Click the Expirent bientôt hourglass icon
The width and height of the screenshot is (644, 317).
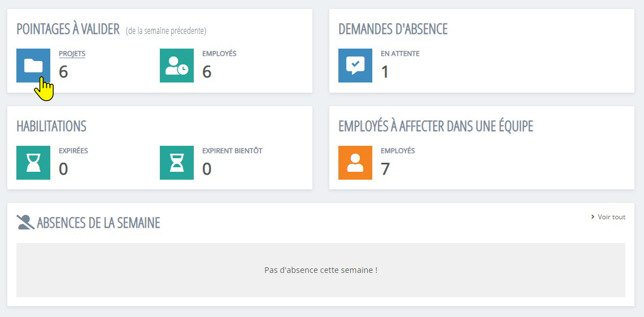tap(177, 163)
